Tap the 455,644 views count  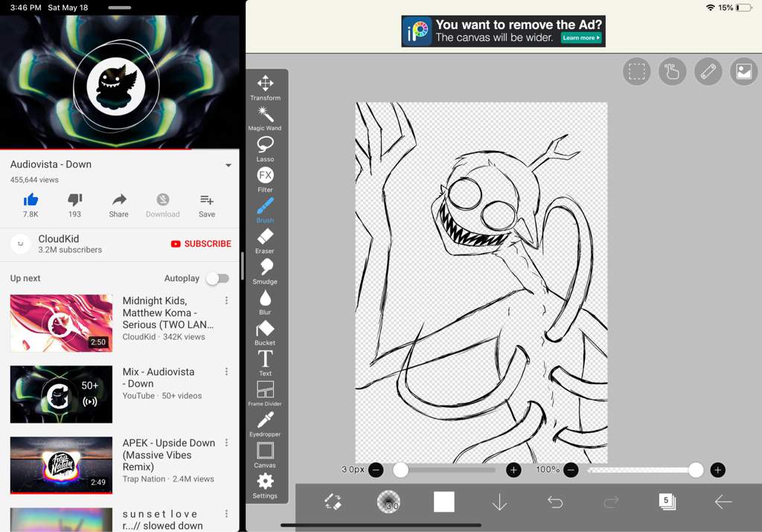point(34,180)
